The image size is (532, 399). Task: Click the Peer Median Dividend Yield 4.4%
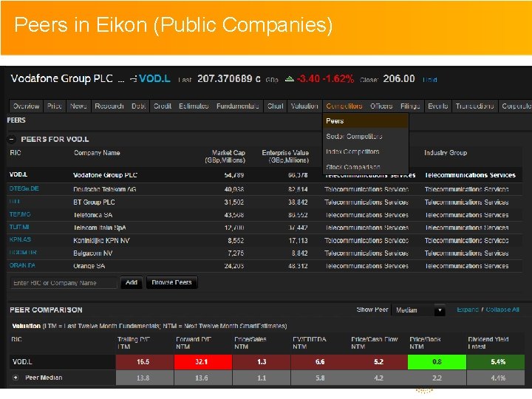[x=496, y=378]
